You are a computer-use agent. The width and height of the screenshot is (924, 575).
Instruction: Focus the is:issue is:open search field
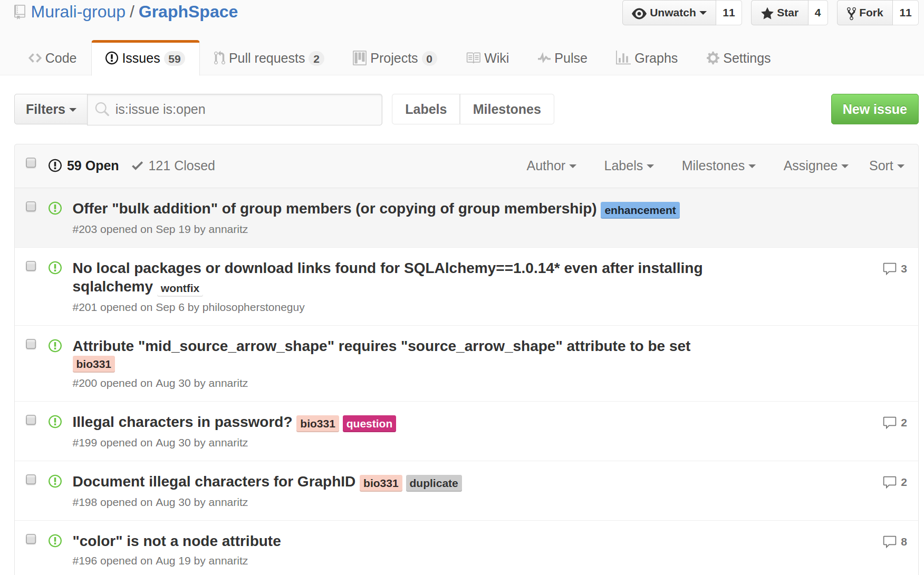click(235, 109)
